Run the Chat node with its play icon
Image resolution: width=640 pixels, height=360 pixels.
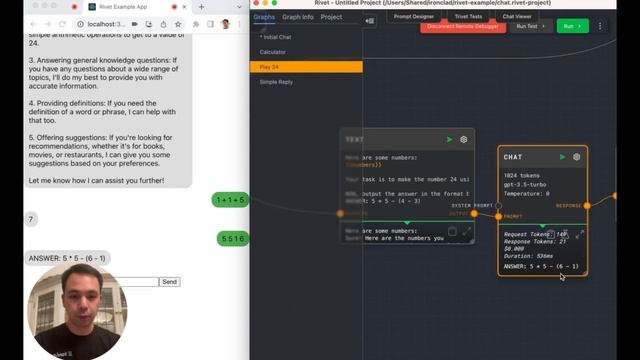coord(562,157)
